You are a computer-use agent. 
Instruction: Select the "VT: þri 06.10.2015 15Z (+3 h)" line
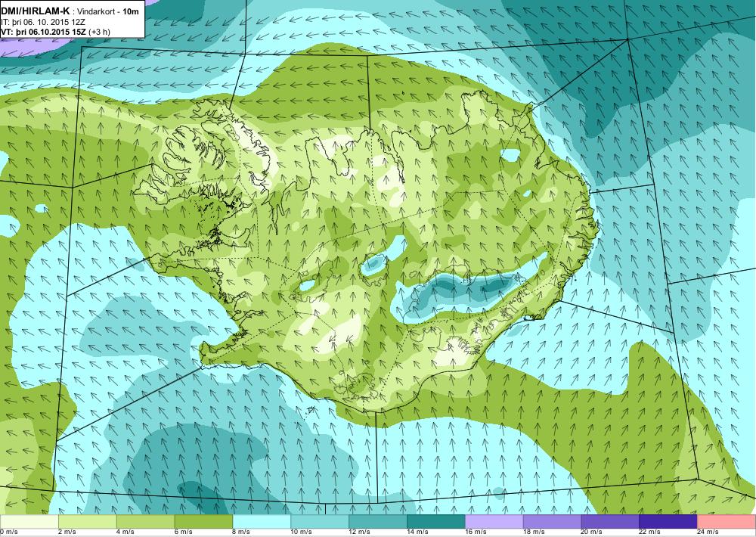[x=56, y=32]
